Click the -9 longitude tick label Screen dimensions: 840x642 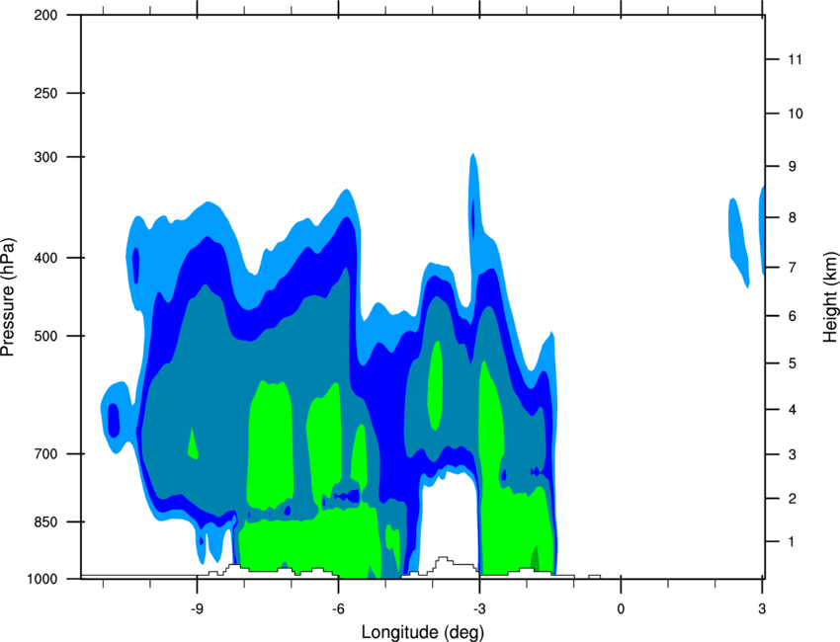point(197,609)
